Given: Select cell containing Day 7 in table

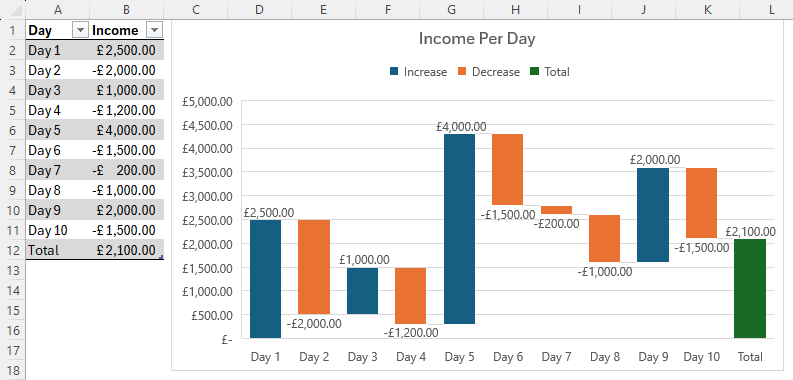Looking at the screenshot, I should coord(58,171).
